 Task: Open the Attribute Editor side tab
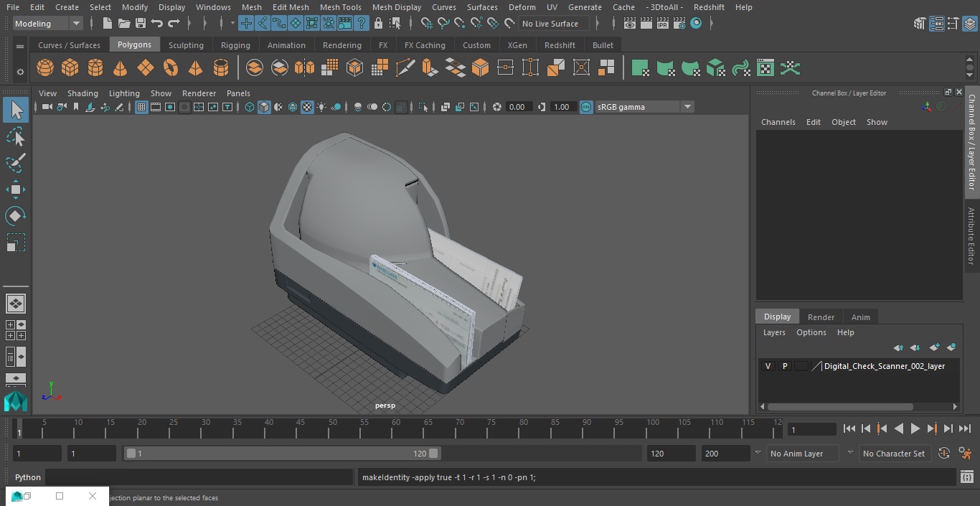[971, 236]
